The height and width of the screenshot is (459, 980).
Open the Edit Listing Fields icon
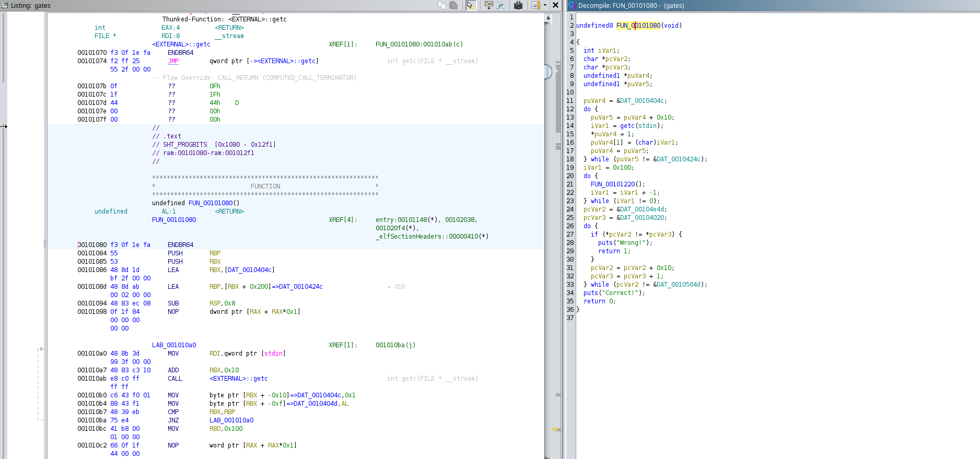488,5
